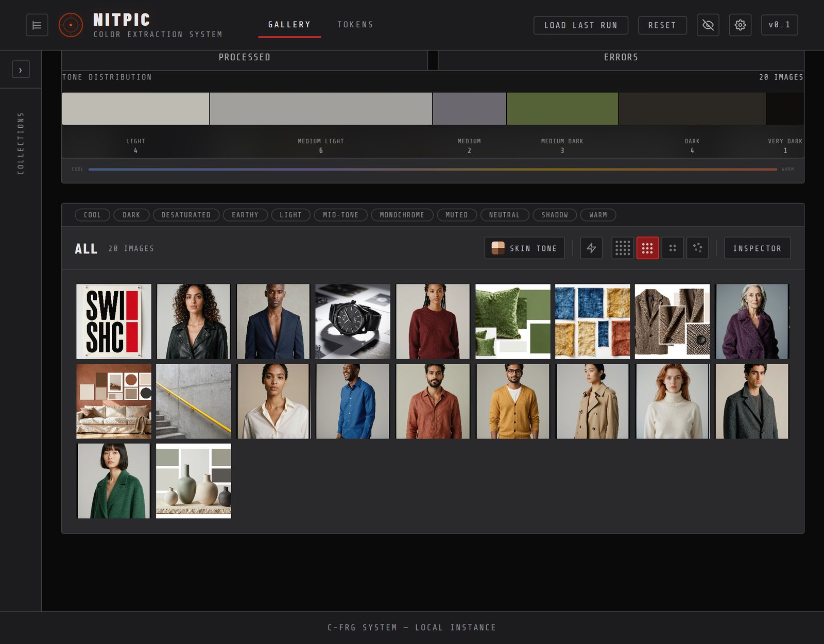Filter by the Warm tag

598,215
